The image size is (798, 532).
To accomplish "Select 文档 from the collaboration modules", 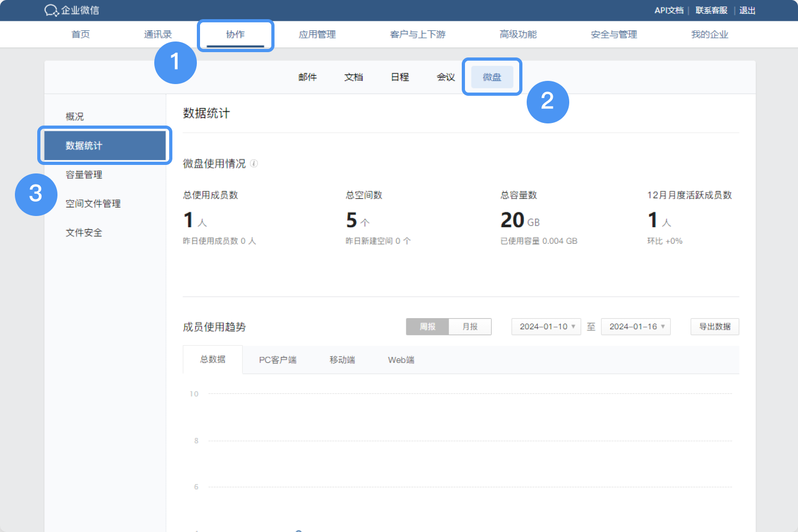I will 354,77.
